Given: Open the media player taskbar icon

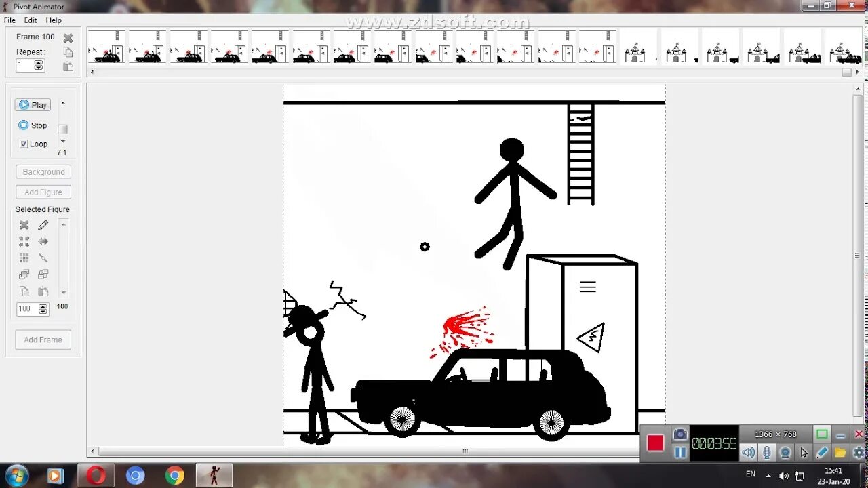Looking at the screenshot, I should pos(56,476).
